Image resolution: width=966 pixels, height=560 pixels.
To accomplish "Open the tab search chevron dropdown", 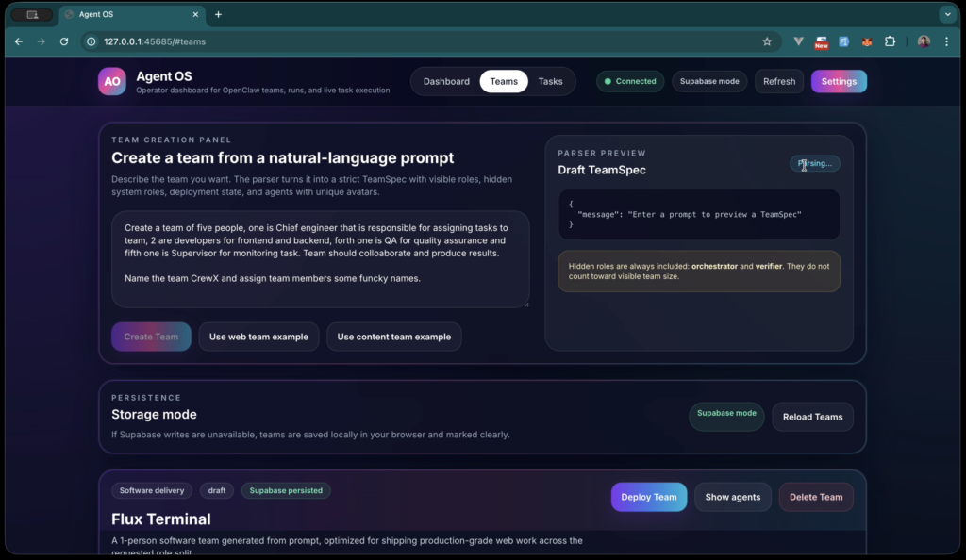I will tap(947, 14).
